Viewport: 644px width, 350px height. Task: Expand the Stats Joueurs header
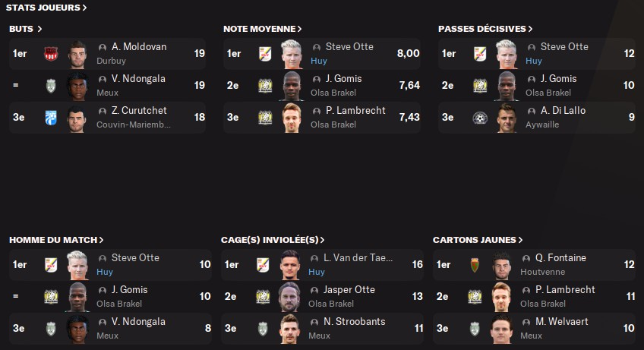pos(46,8)
